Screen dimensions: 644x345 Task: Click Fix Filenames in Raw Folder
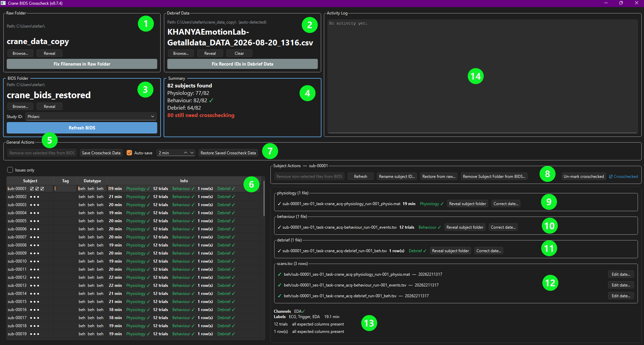[82, 64]
